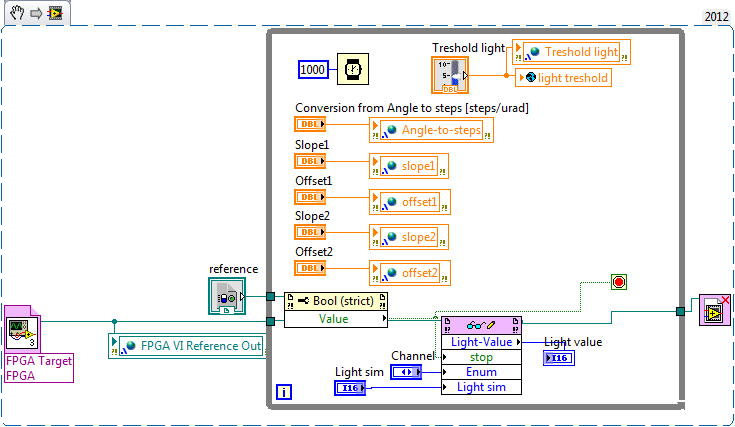Click the red stop loop condition terminal
Viewport: 735px width, 427px height.
pyautogui.click(x=619, y=282)
